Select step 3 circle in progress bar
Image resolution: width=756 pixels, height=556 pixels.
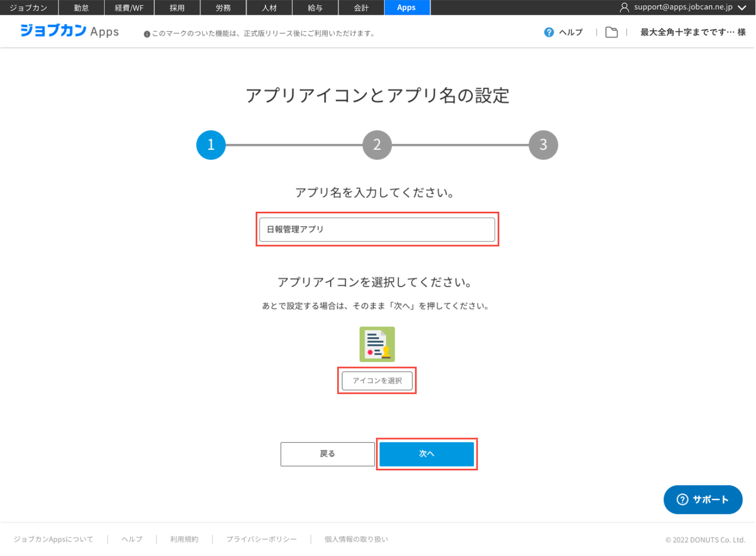coord(543,145)
